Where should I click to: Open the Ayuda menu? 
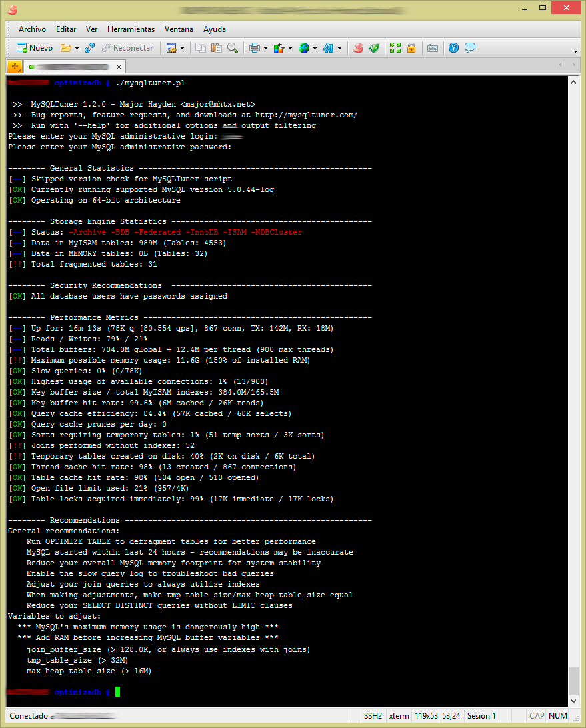pyautogui.click(x=215, y=29)
